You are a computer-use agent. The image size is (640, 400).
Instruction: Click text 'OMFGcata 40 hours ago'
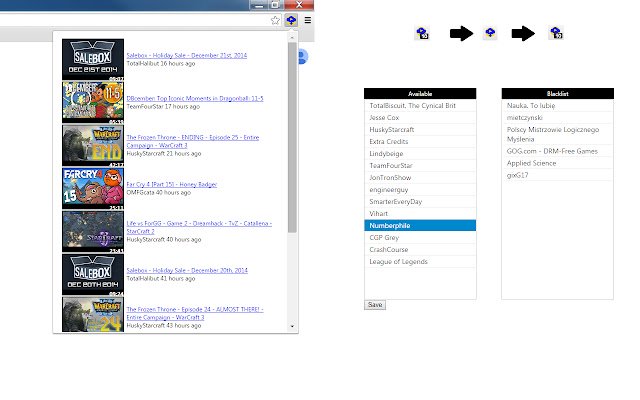click(158, 193)
